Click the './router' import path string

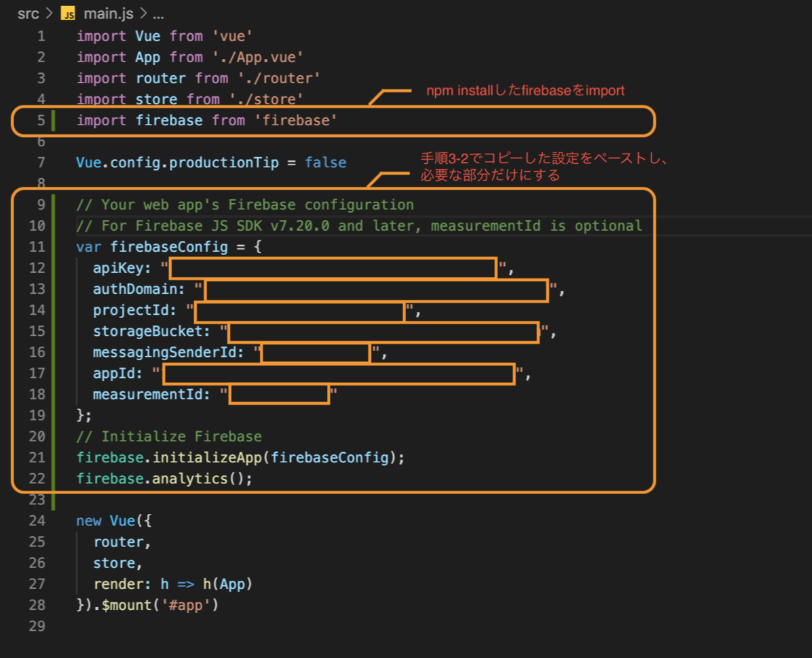pyautogui.click(x=279, y=79)
